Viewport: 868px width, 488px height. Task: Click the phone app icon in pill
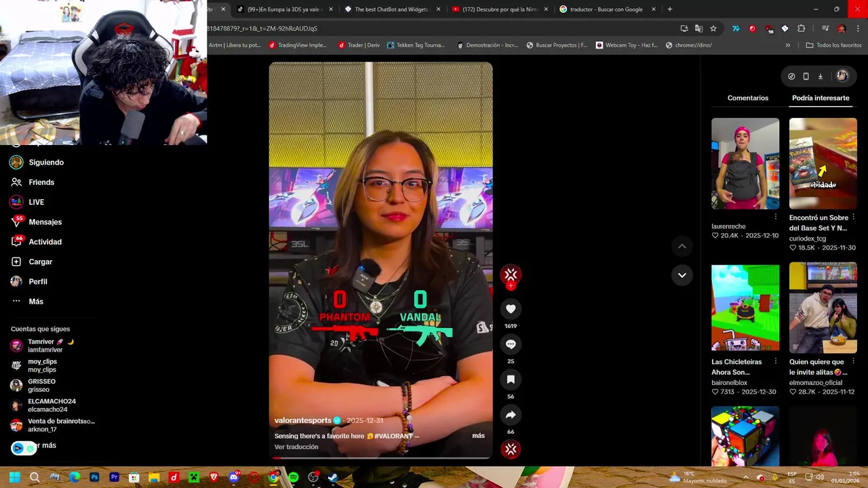(x=806, y=77)
